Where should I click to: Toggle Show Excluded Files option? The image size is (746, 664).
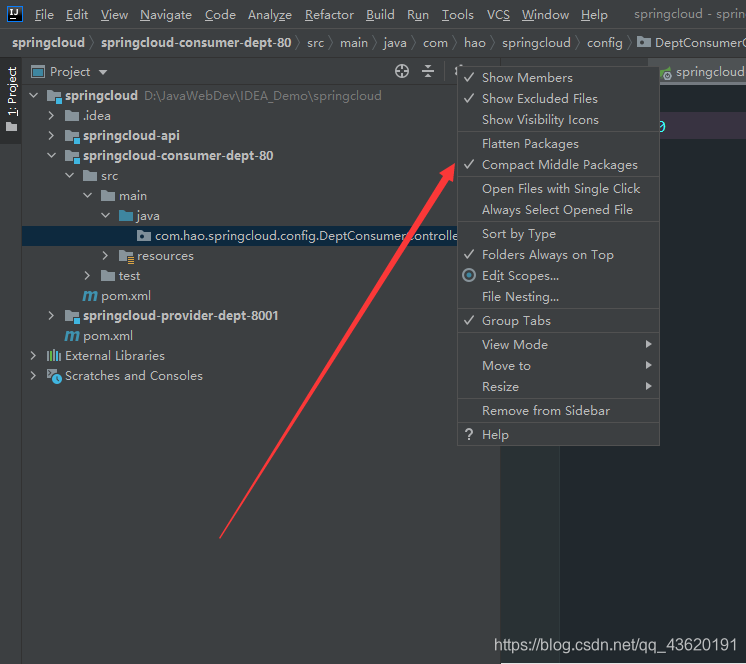(558, 98)
